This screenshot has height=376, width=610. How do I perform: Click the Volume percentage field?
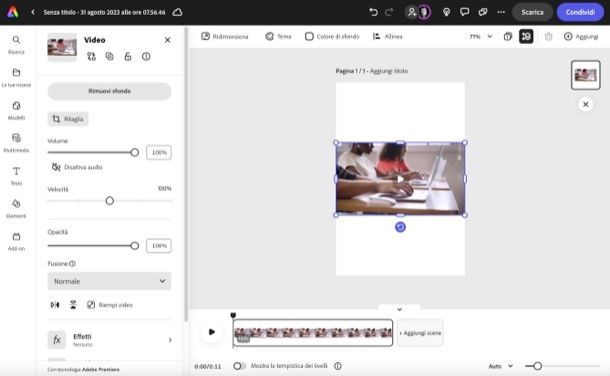[159, 152]
